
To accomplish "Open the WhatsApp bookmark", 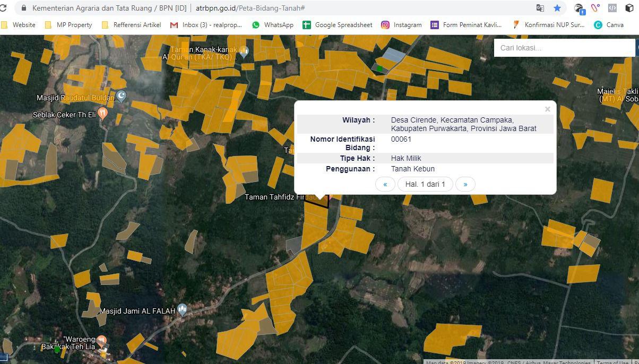I will click(x=273, y=25).
